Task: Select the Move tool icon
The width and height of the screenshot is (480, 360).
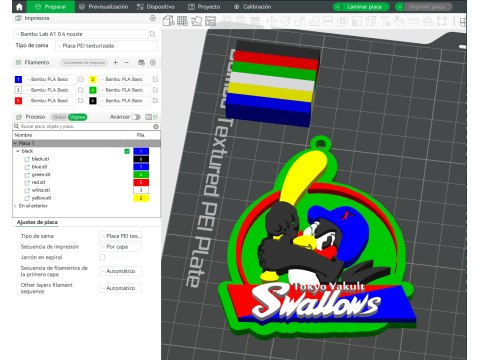Action: 271,22
